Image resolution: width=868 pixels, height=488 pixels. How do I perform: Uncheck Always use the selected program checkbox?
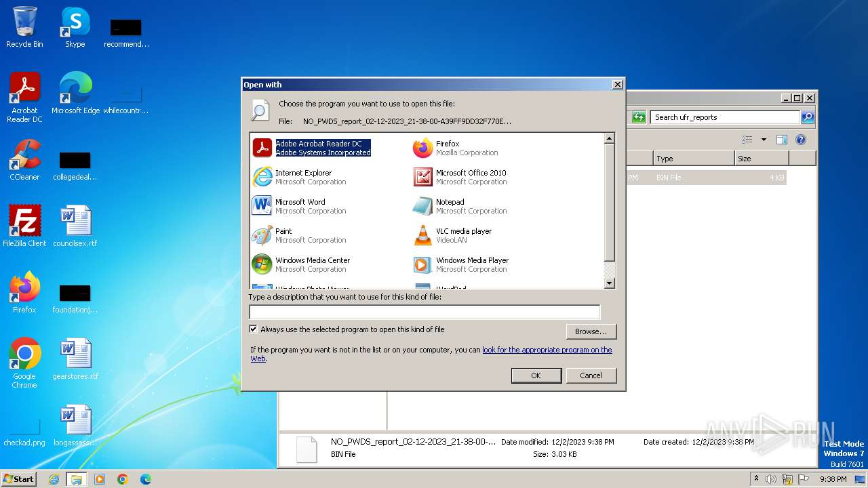(x=254, y=329)
